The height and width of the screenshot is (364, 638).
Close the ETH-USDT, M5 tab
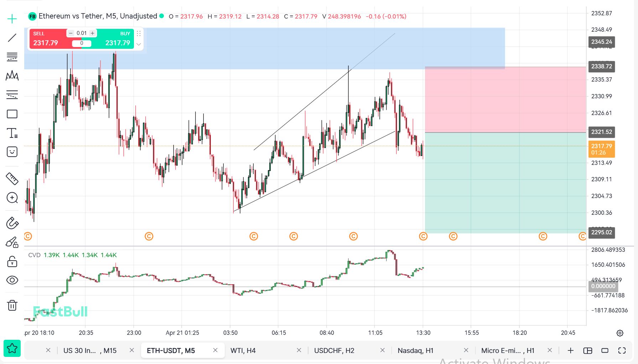click(x=215, y=350)
